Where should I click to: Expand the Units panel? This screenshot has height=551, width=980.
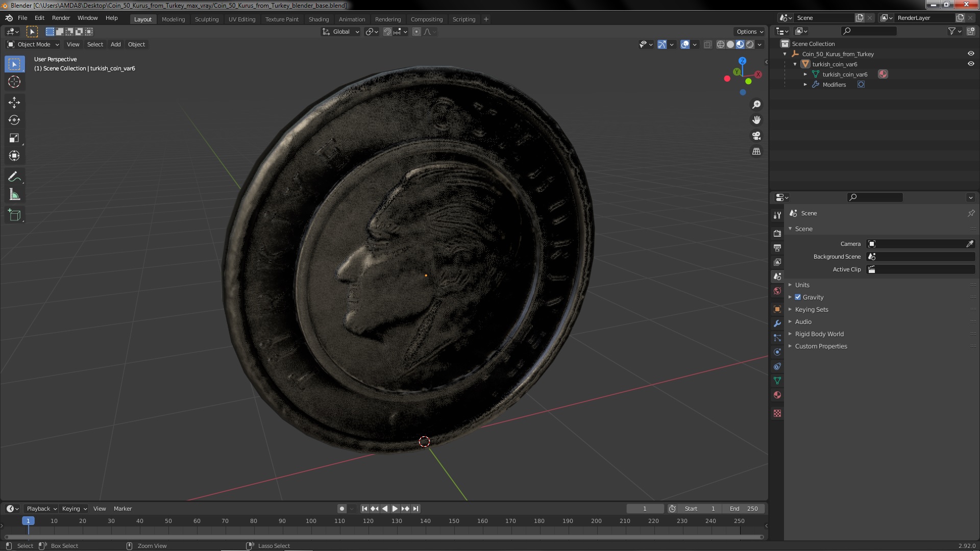[x=802, y=285]
